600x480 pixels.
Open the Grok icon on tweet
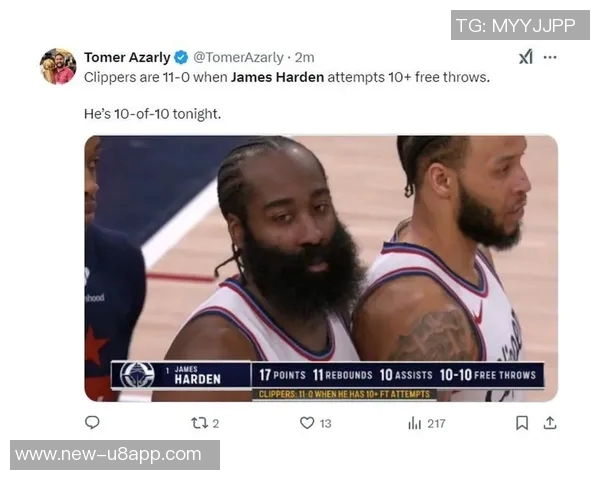pos(526,57)
